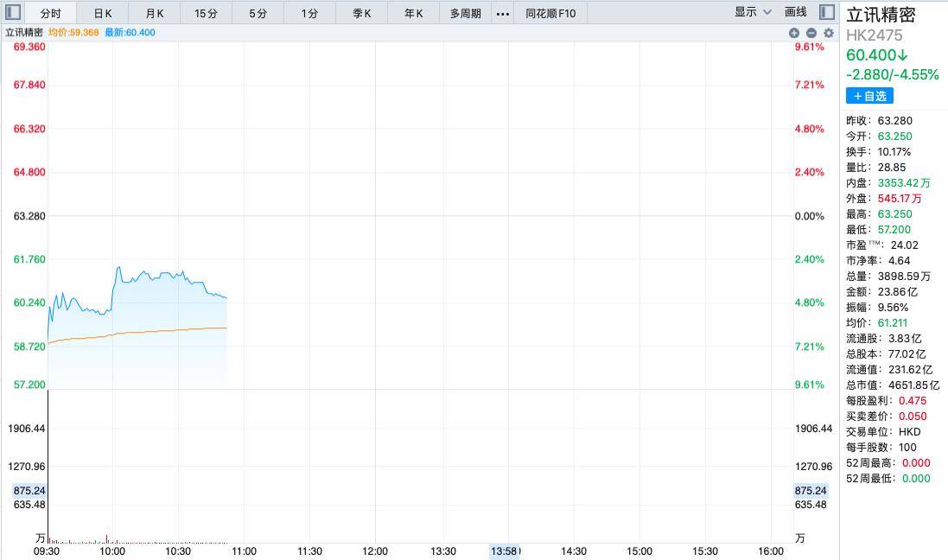
Task: Select the 分时 tab
Action: coord(51,13)
